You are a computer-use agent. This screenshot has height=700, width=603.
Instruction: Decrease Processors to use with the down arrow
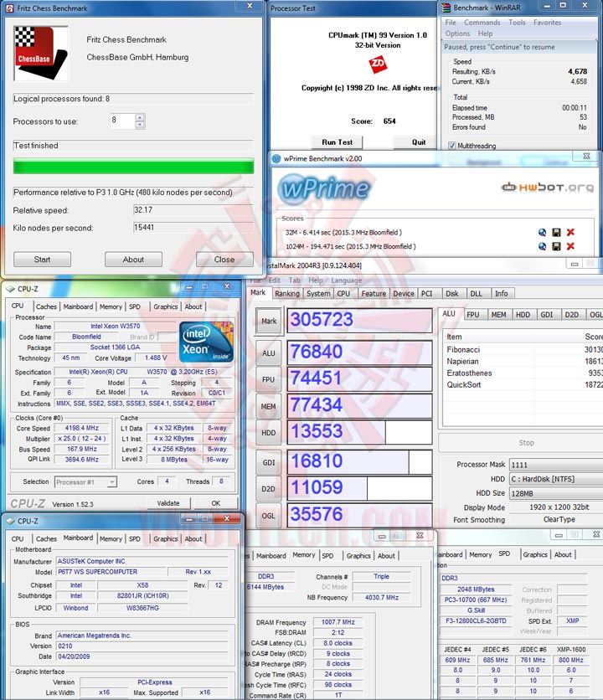click(140, 125)
